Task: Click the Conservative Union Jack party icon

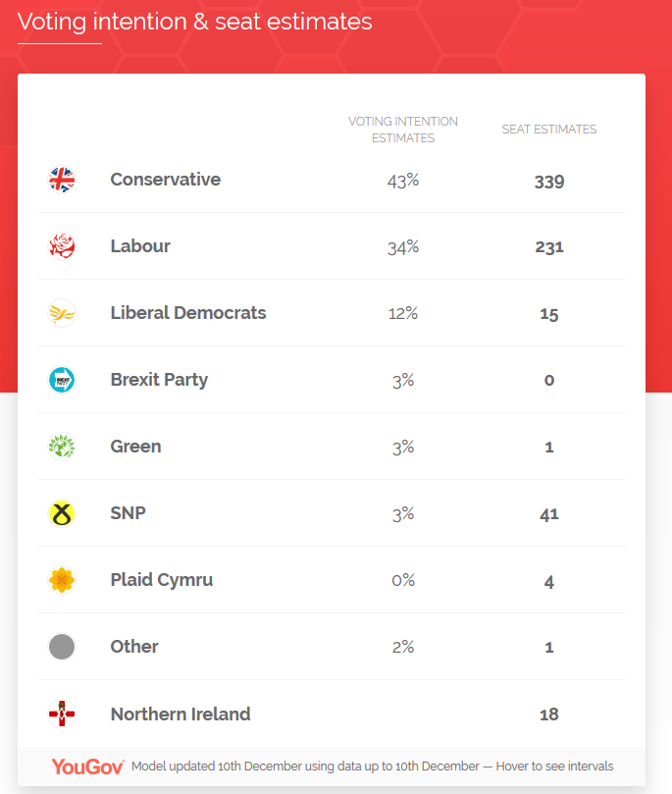Action: click(x=62, y=180)
